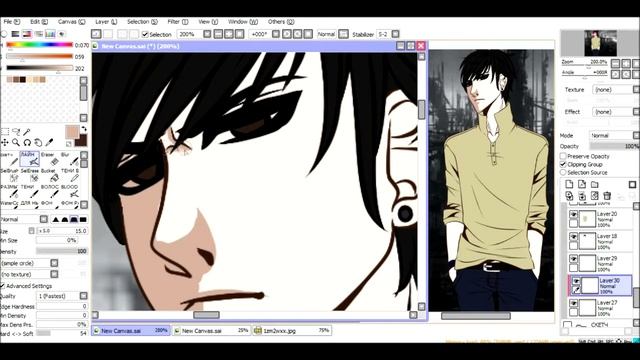
Task: Select the Rotate canvas tool
Action: pyautogui.click(x=27, y=142)
